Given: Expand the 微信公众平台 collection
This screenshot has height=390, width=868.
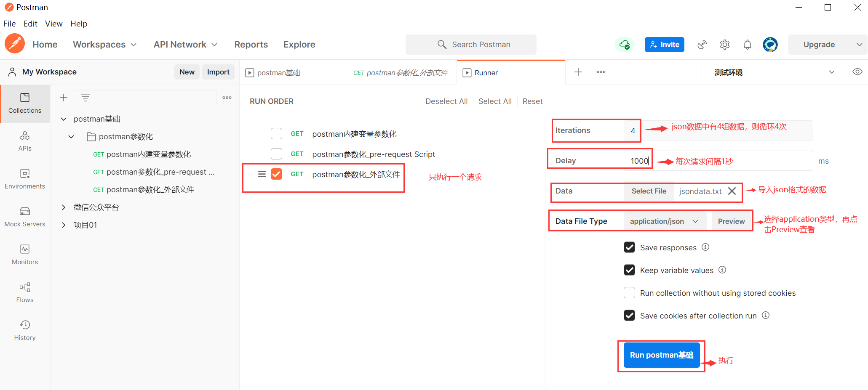Looking at the screenshot, I should 64,207.
